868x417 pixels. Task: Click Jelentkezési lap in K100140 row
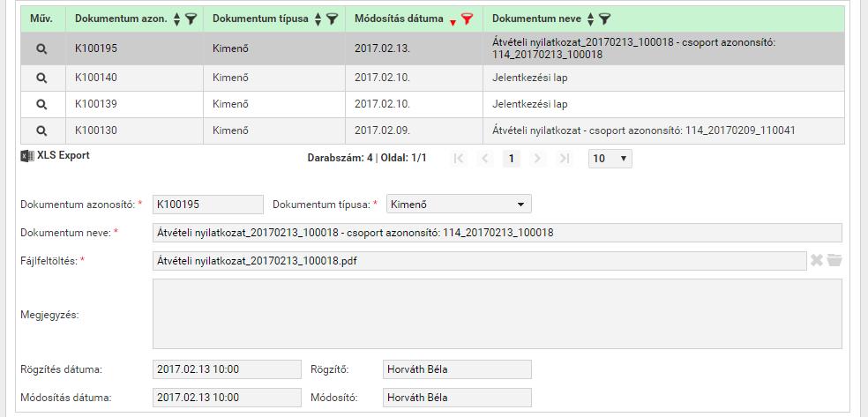point(530,78)
